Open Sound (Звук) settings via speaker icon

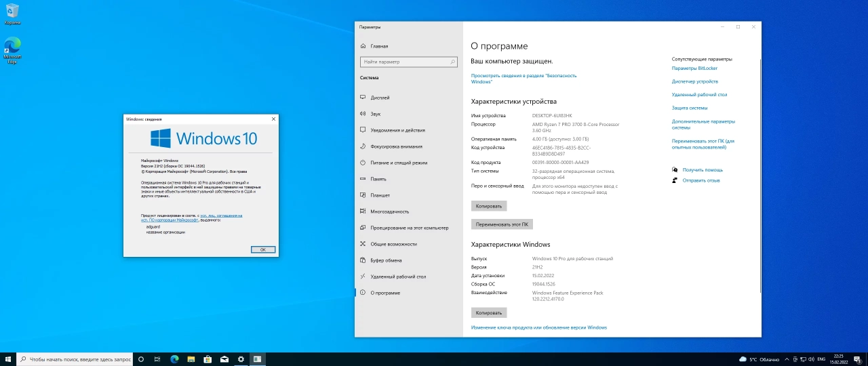362,114
